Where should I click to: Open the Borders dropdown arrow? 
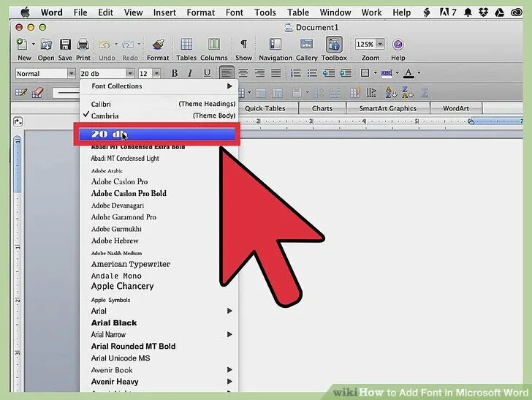point(376,72)
